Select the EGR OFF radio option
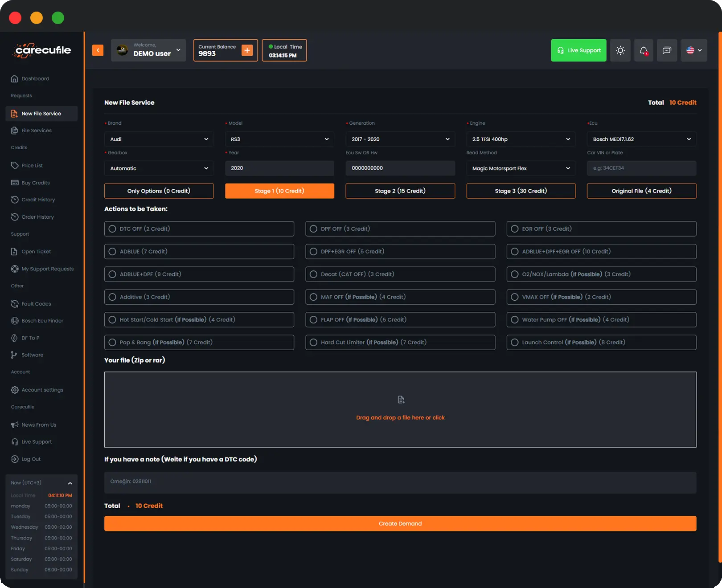The width and height of the screenshot is (722, 588). tap(515, 229)
